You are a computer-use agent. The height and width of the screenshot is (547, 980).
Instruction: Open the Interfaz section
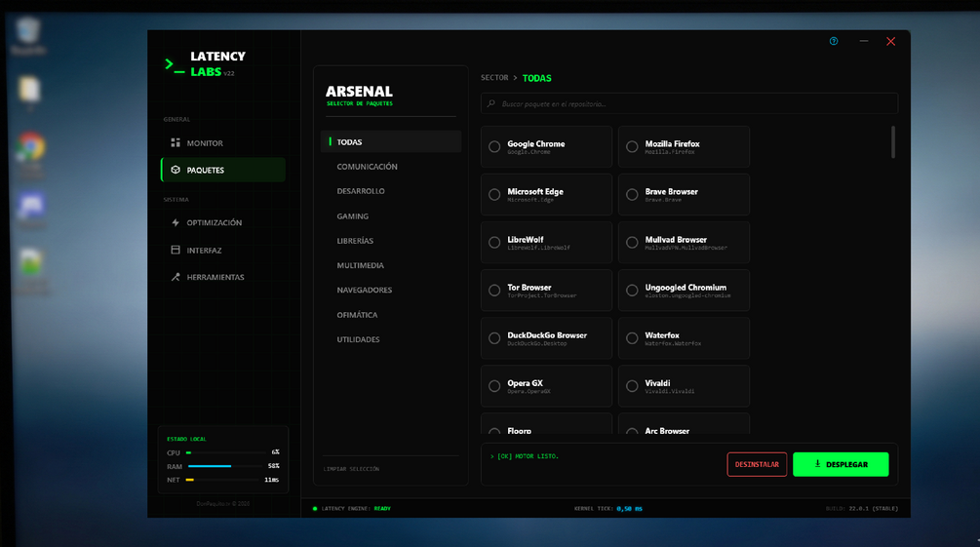[x=223, y=250]
